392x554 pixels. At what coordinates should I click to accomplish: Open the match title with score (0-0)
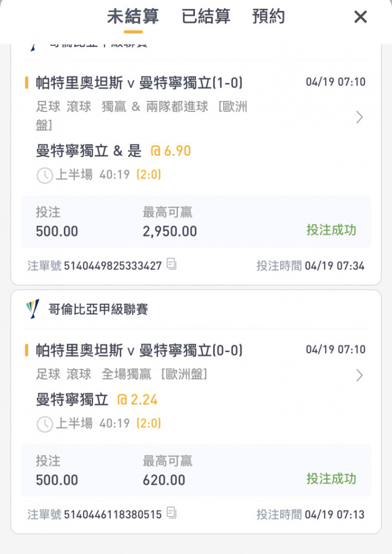tap(139, 351)
